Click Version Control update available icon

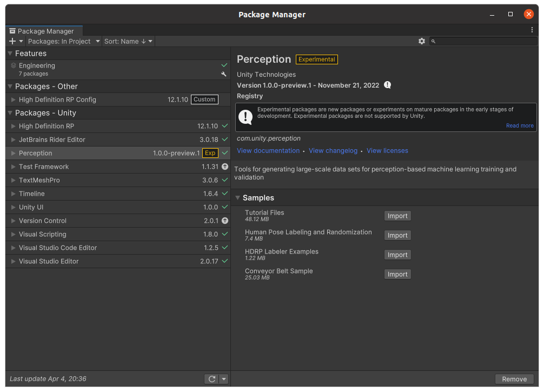[225, 221]
